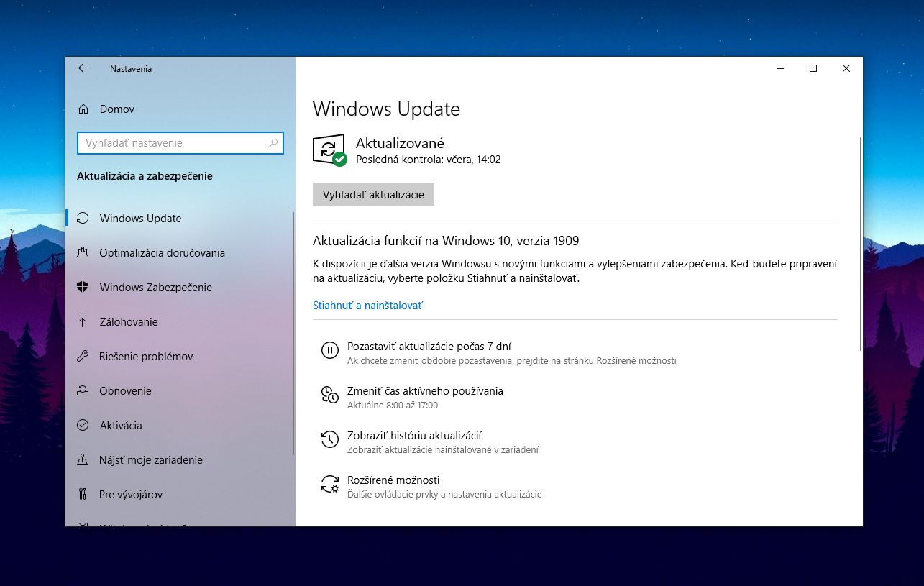
Task: Click the Nastavenia window title
Action: 131,69
